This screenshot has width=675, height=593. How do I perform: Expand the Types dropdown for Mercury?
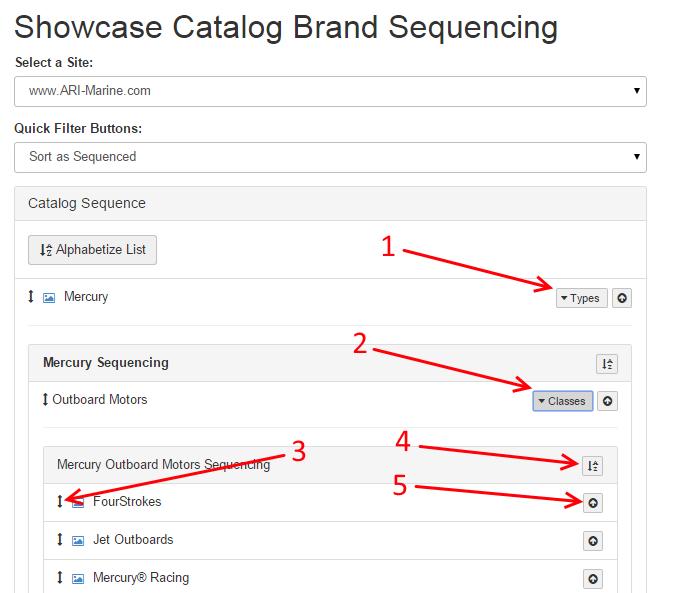(582, 298)
